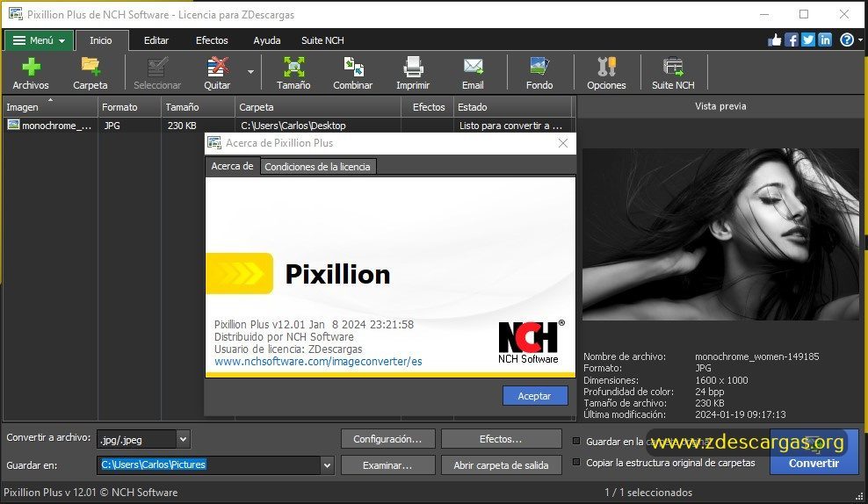The height and width of the screenshot is (504, 868).
Task: Click the thumbs-up like icon
Action: point(775,40)
